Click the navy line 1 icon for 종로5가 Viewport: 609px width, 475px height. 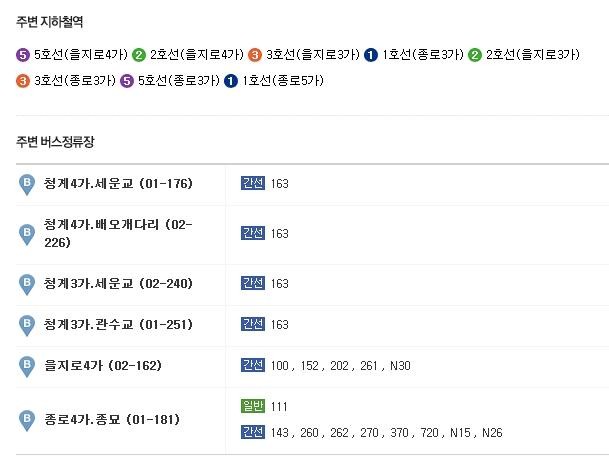point(231,81)
